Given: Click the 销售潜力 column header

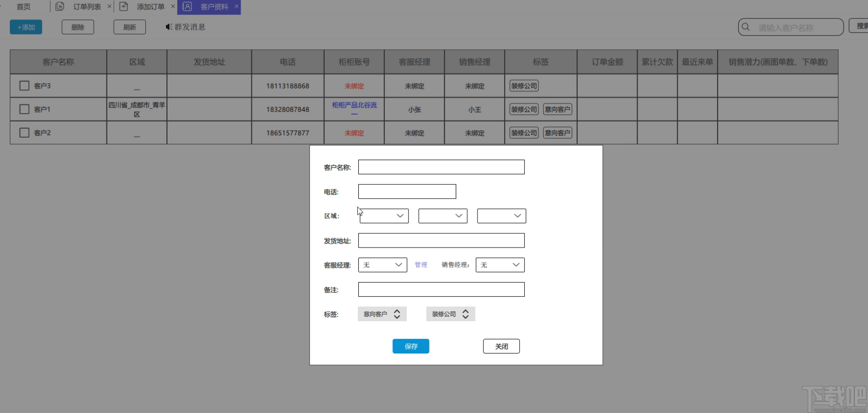Looking at the screenshot, I should [x=778, y=62].
